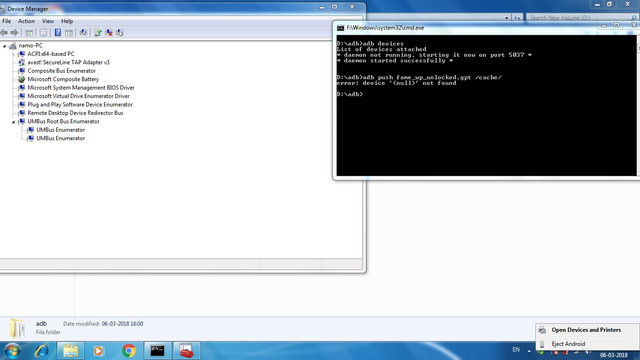Click the Uninstall device red-X toolbar icon
The image size is (640, 360).
coord(109,33)
